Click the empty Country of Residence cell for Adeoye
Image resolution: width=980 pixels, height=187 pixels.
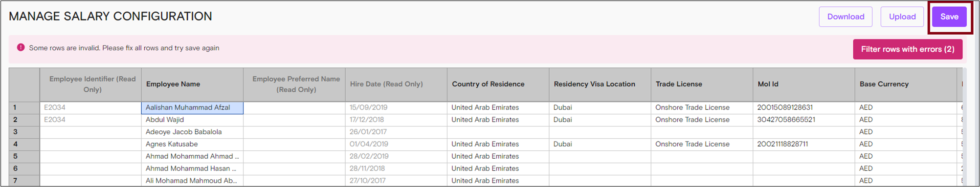click(498, 132)
